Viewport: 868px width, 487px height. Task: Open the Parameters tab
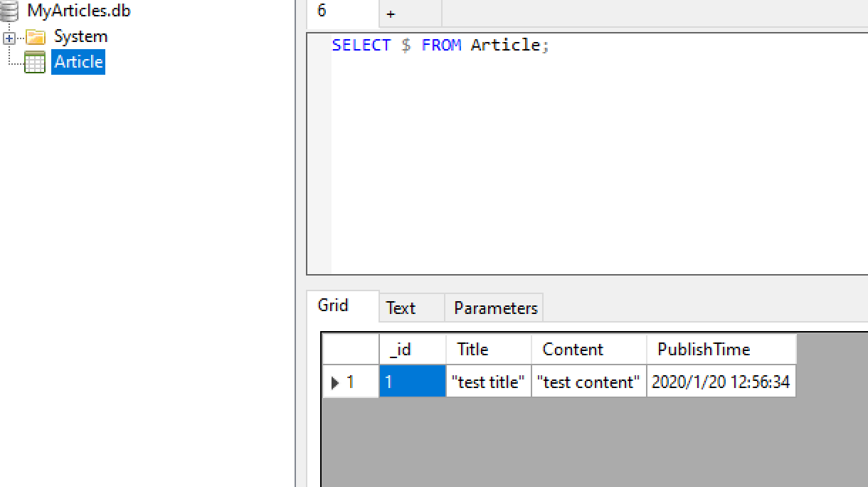pyautogui.click(x=494, y=308)
